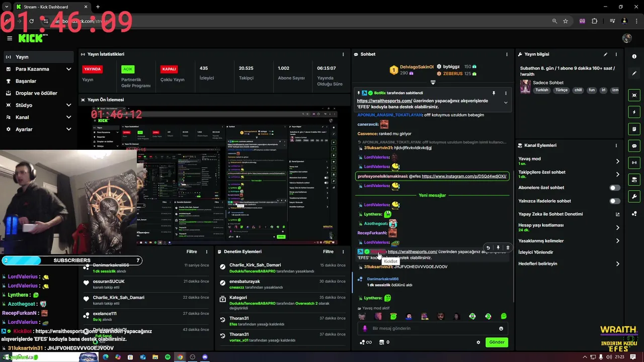Expand Stüdyo sidebar section
Screen dimensions: 644x362
coord(68,105)
